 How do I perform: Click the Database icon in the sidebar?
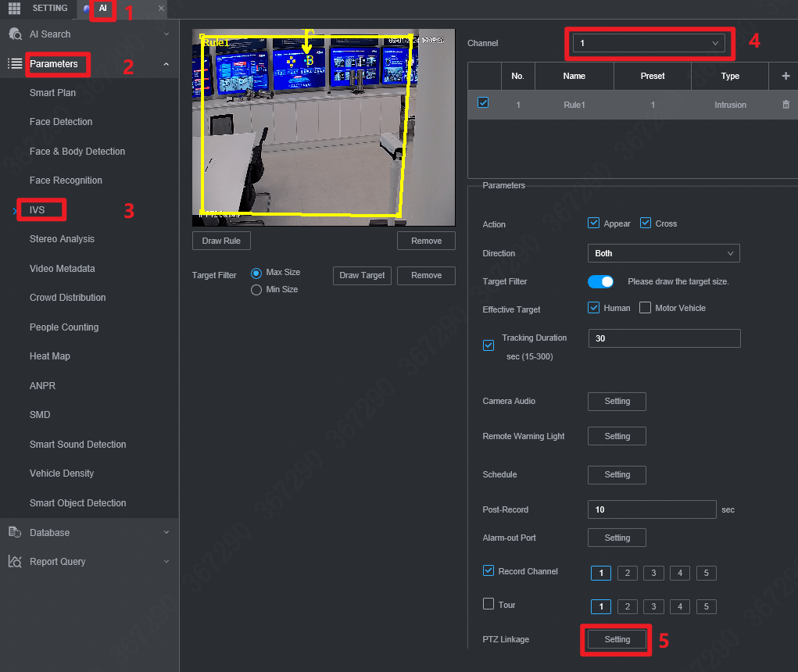click(x=15, y=532)
